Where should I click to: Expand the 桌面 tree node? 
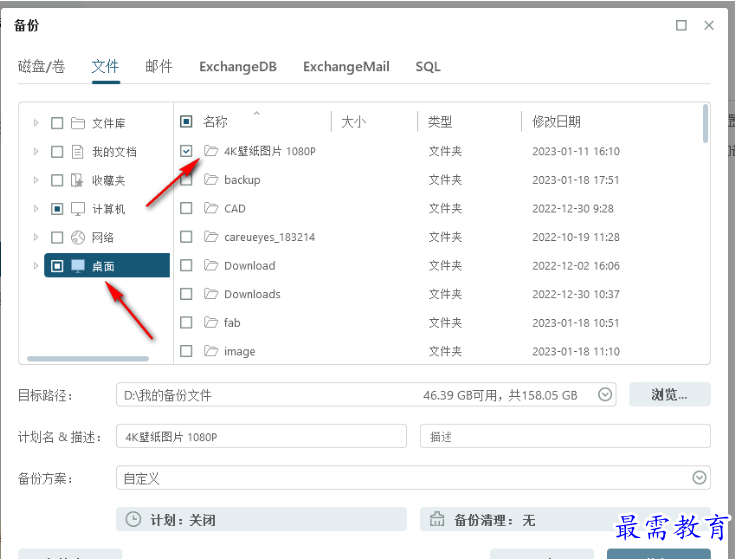tap(36, 266)
